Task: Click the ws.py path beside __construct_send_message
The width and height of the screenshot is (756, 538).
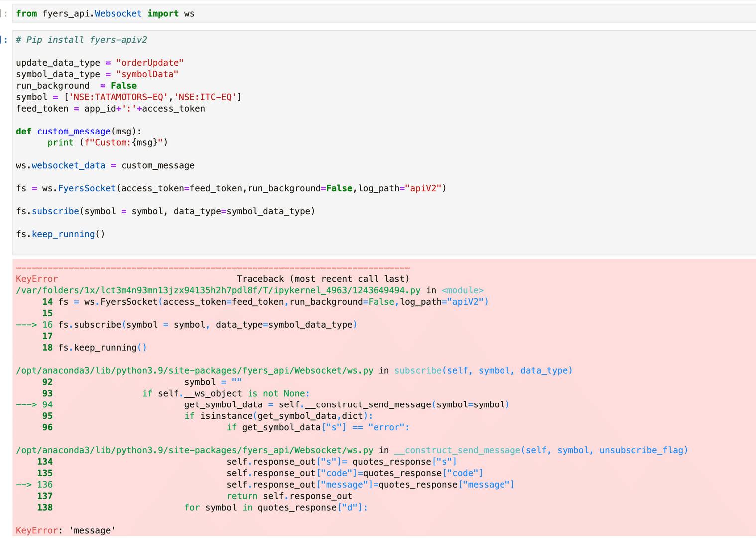Action: pyautogui.click(x=195, y=450)
